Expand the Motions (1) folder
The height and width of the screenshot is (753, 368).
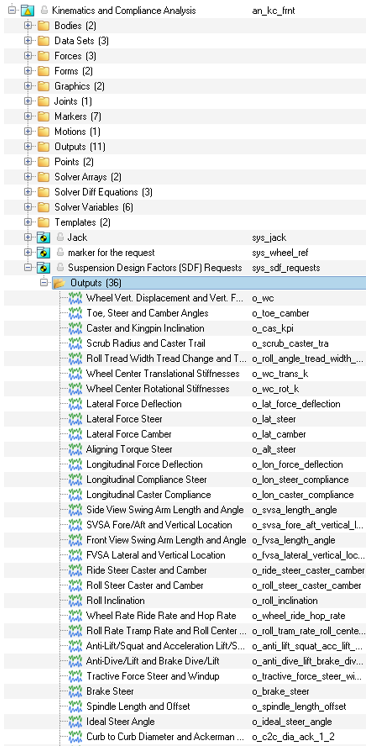[28, 132]
